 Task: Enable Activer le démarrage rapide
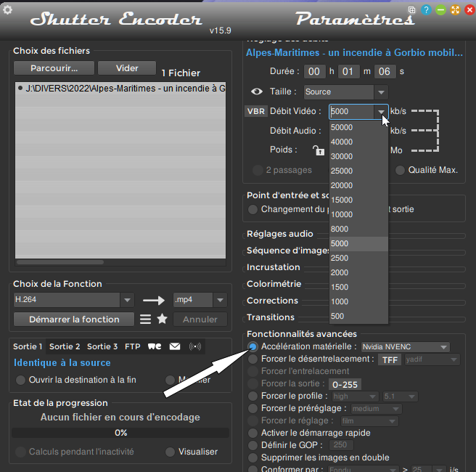[253, 433]
